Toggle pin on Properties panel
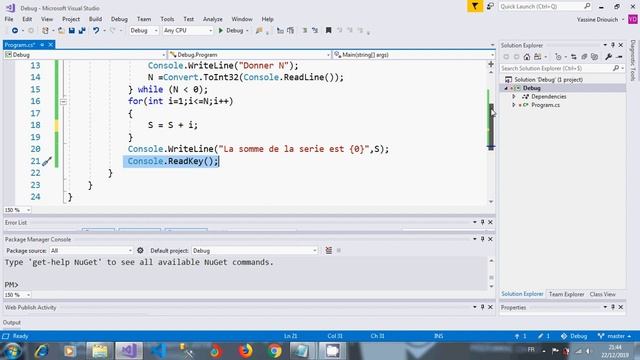Viewport: 640px width, 360px height. point(613,307)
